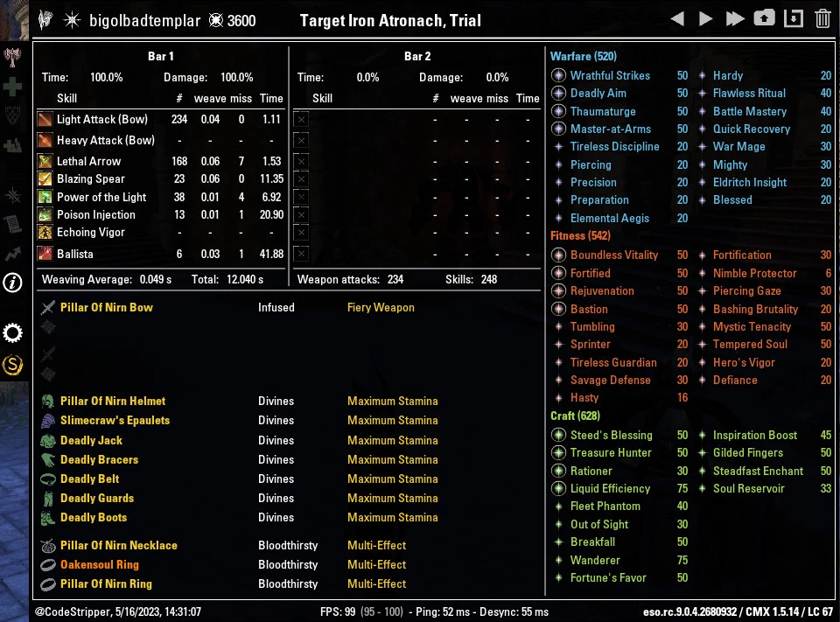
Task: Select Pillar Of Nirn Ring item name
Action: (106, 584)
